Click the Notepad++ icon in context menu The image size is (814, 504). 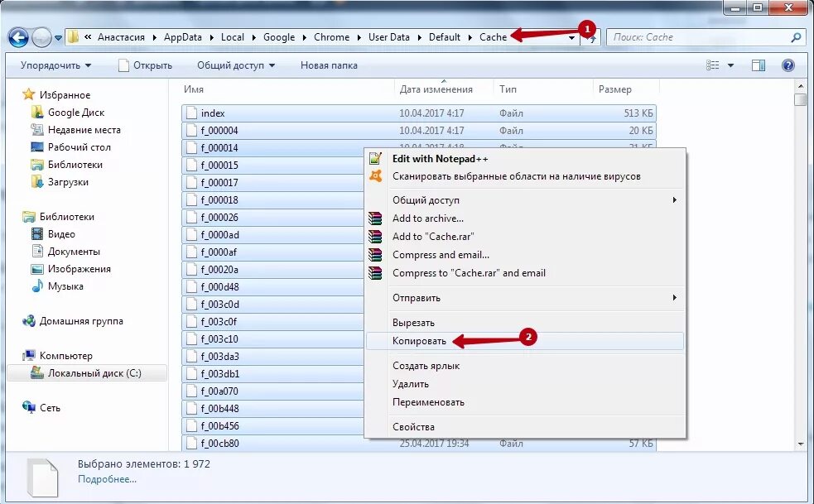tap(375, 158)
